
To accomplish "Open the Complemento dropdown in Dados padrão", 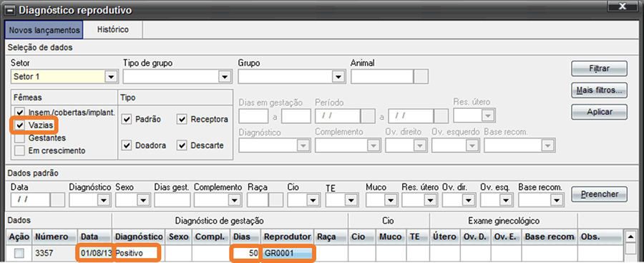I will click(x=235, y=200).
